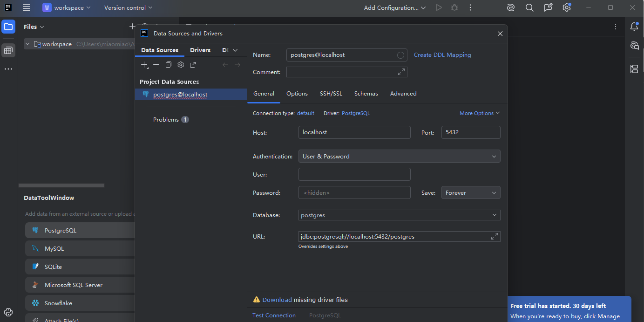Open the password Save dropdown

[470, 193]
